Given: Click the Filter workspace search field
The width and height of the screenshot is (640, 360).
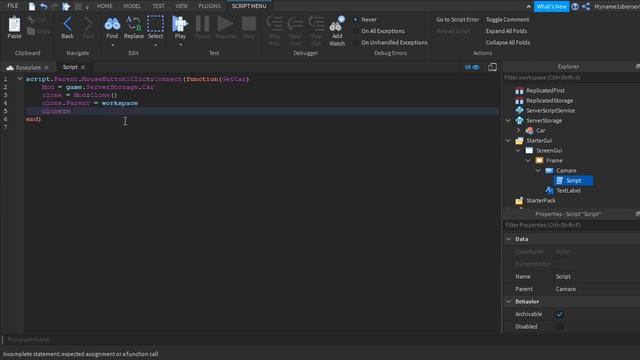Looking at the screenshot, I should pyautogui.click(x=570, y=78).
